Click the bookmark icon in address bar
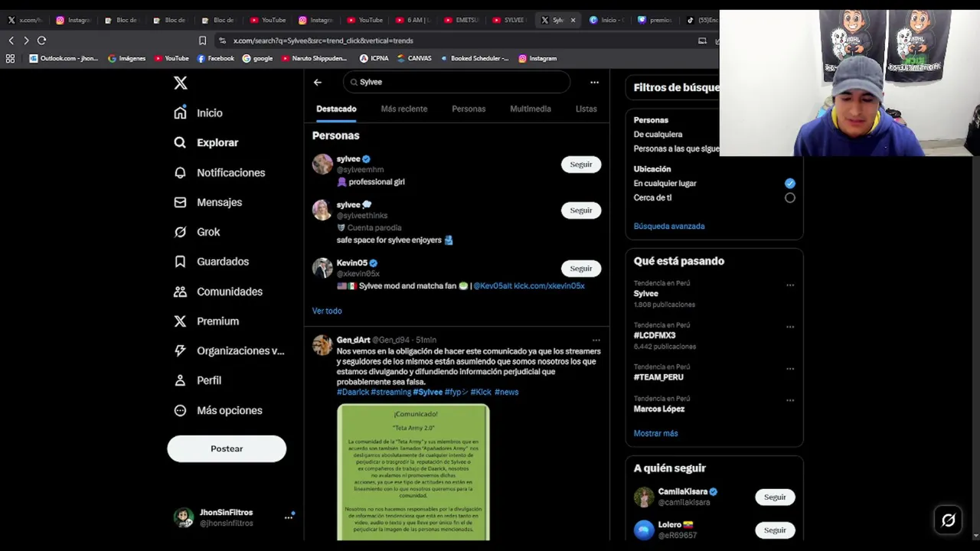 coord(202,41)
